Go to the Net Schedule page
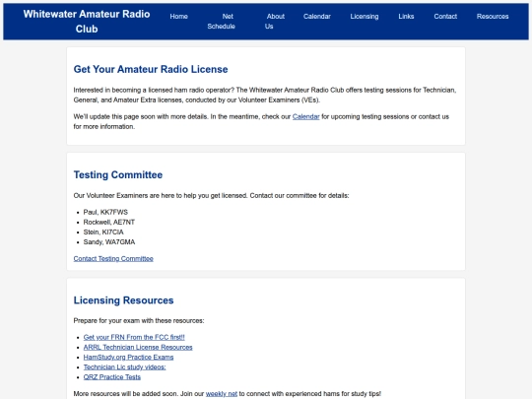The height and width of the screenshot is (399, 532). coord(222,21)
